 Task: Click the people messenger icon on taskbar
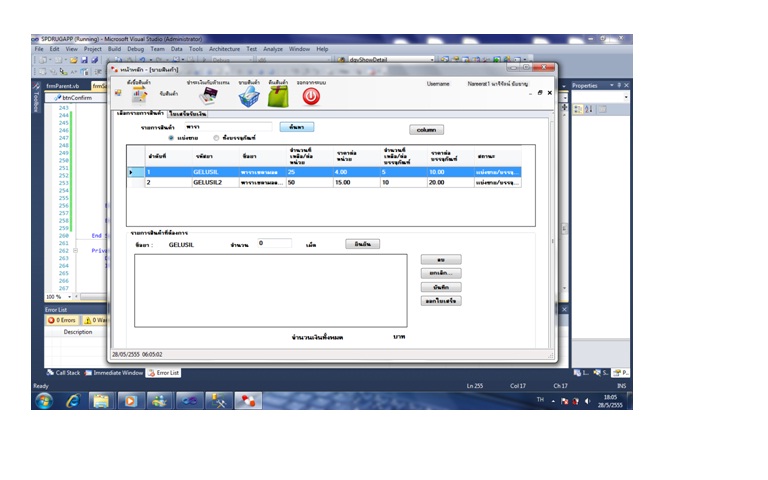click(160, 401)
